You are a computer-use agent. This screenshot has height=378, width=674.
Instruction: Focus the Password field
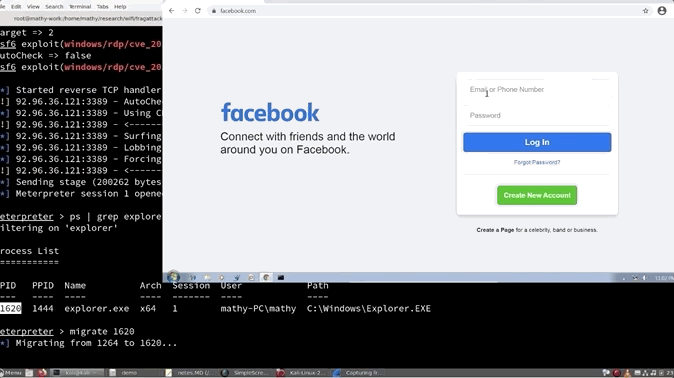click(x=537, y=115)
